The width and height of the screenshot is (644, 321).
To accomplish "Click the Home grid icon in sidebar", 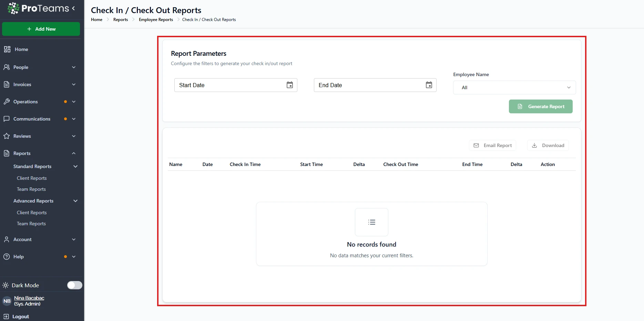I will point(7,49).
